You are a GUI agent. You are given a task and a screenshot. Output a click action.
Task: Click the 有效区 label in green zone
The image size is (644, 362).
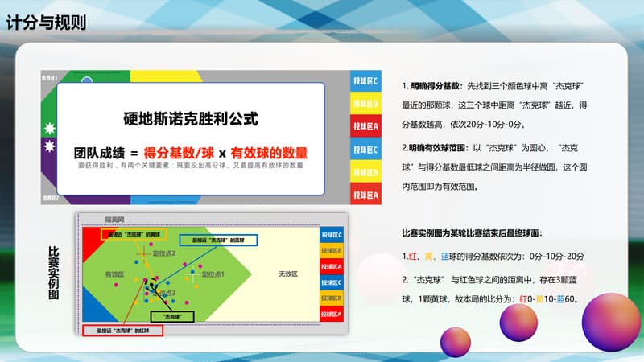[x=115, y=274]
